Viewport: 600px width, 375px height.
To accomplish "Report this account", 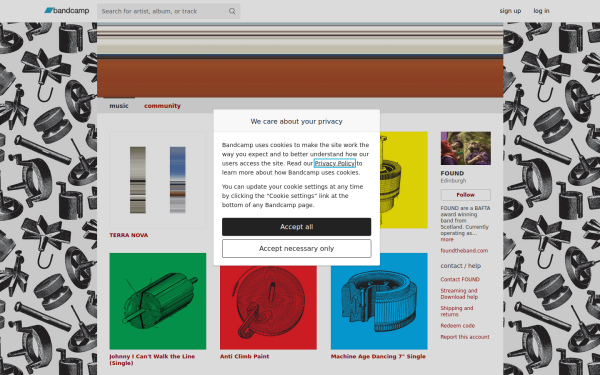I will [x=465, y=337].
